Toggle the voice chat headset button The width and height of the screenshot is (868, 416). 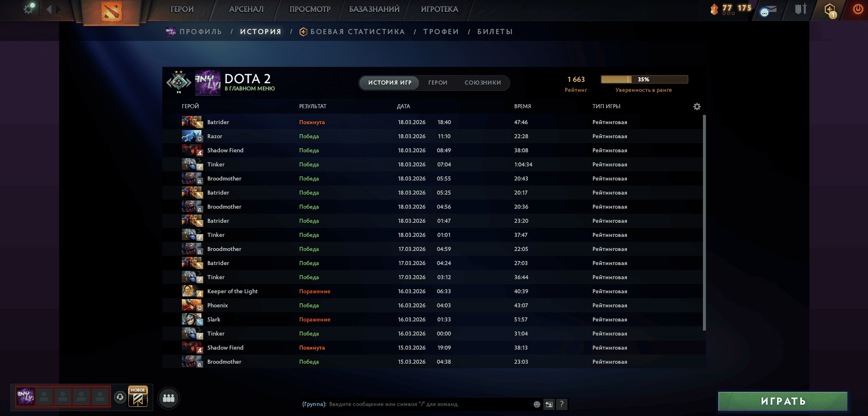point(119,396)
